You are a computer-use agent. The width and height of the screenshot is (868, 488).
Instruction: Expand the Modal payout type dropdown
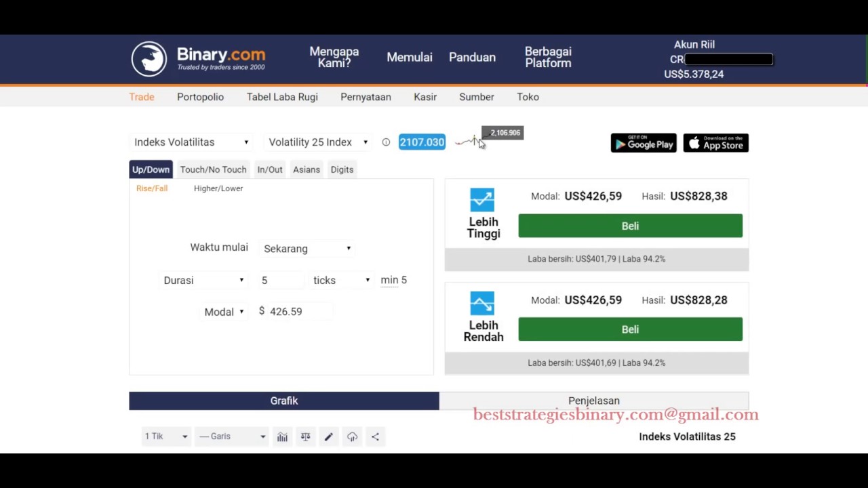pyautogui.click(x=224, y=312)
